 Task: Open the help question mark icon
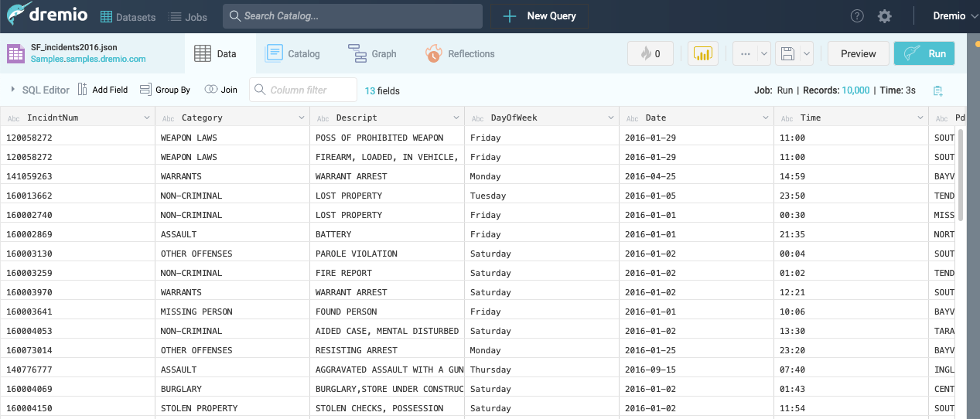coord(857,15)
